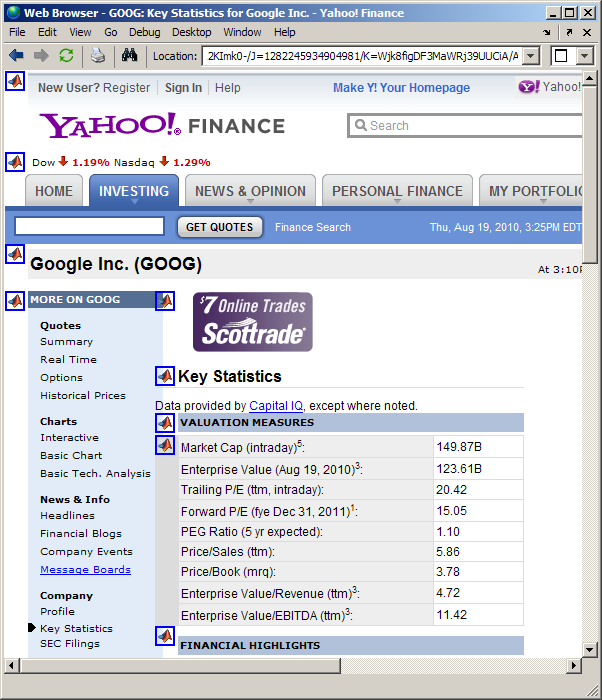Click the MATLAB icon beside Google Inc. heading
This screenshot has width=602, height=700.
pyautogui.click(x=15, y=254)
